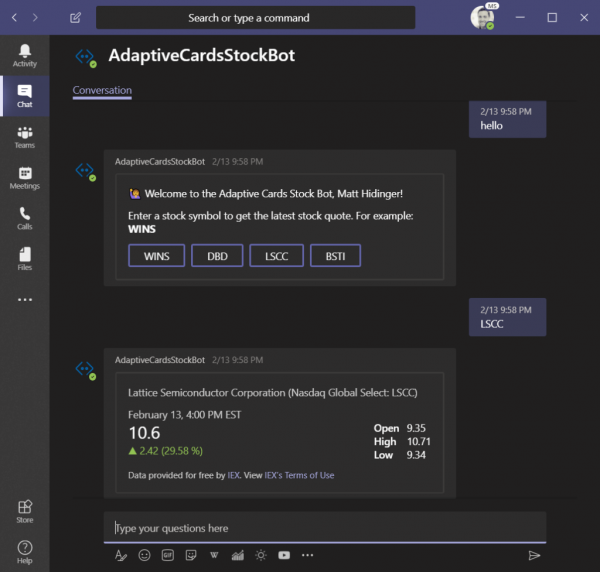
Task: Start a new chat with compose icon
Action: point(76,18)
